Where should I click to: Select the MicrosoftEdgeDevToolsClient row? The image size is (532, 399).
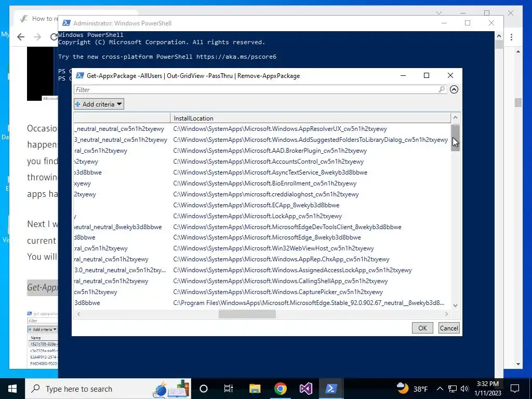click(x=262, y=227)
